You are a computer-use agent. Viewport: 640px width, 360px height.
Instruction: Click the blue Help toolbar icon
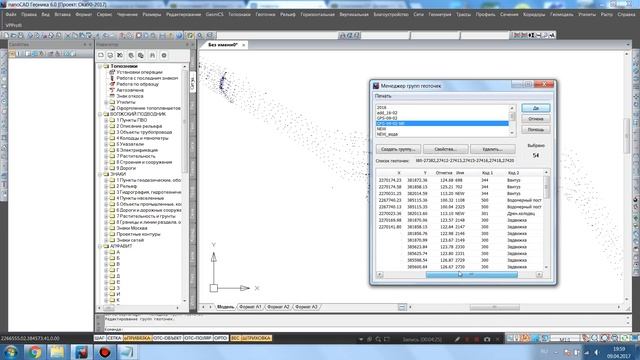click(179, 36)
